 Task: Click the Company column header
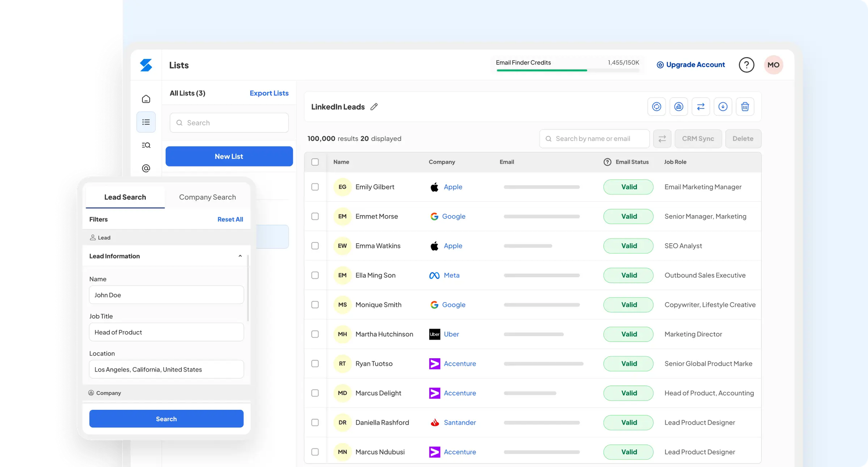[442, 162]
